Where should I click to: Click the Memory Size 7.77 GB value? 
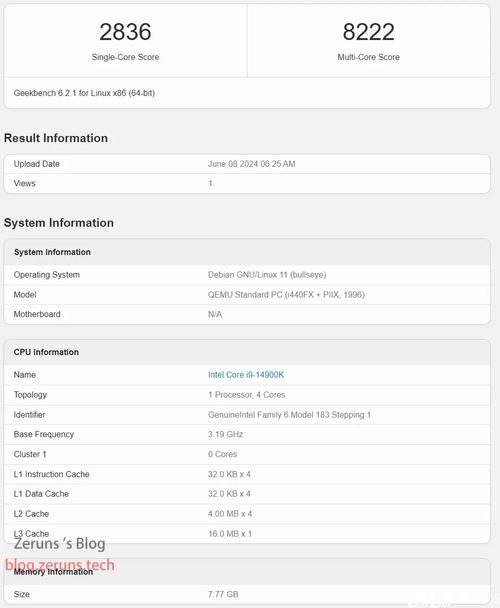(x=223, y=594)
